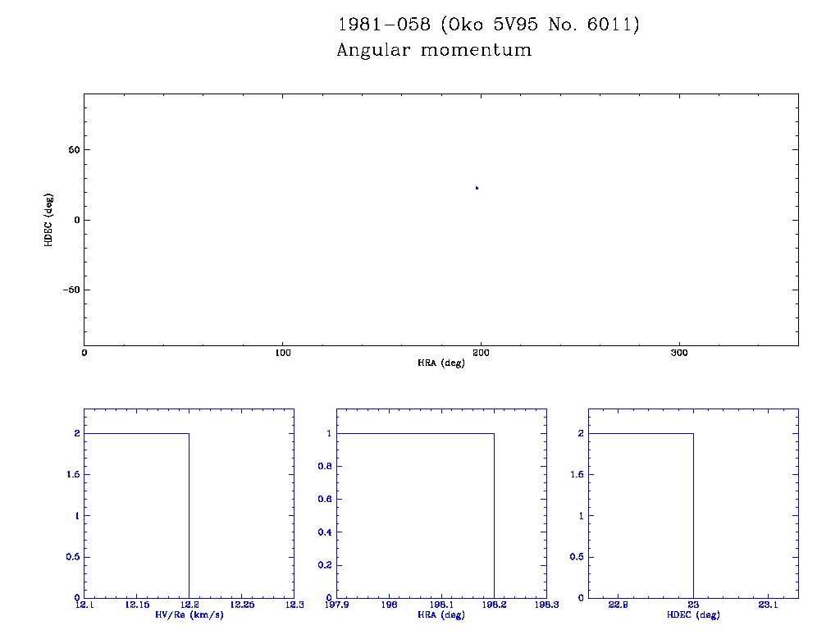This screenshot has height=630, width=840.
Task: Click the '200' tick label on the top plot
Action: point(481,353)
